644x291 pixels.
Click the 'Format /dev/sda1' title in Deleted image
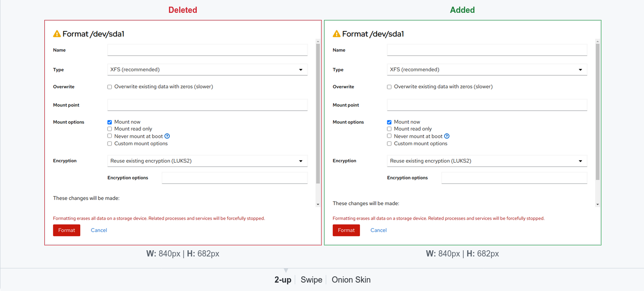[94, 34]
